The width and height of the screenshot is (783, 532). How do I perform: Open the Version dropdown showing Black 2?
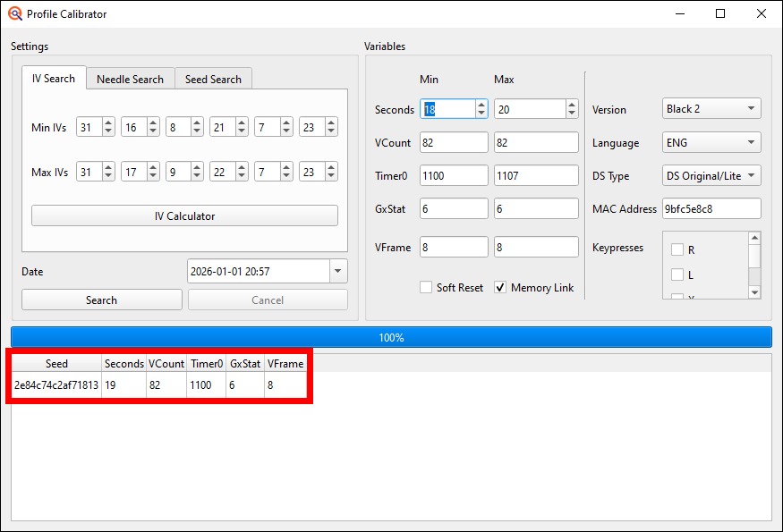click(x=711, y=108)
